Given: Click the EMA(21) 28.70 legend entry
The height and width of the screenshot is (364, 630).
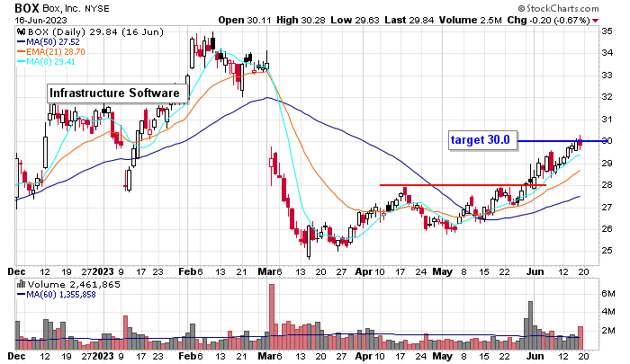Looking at the screenshot, I should 51,52.
